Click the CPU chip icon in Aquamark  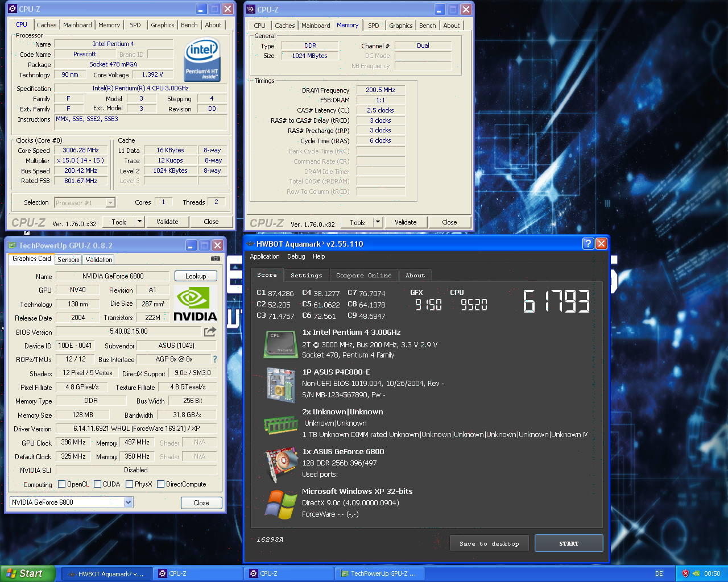point(281,344)
